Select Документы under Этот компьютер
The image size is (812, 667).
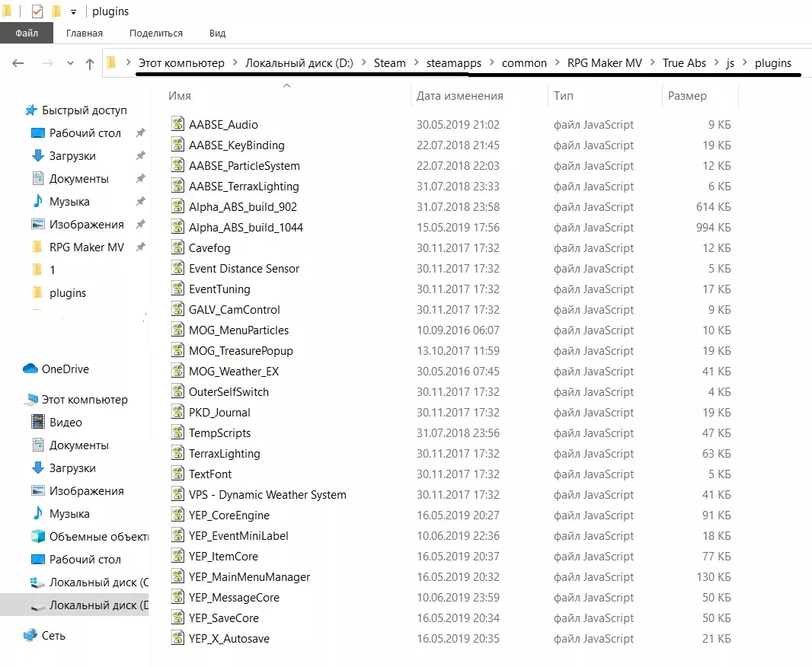(78, 445)
